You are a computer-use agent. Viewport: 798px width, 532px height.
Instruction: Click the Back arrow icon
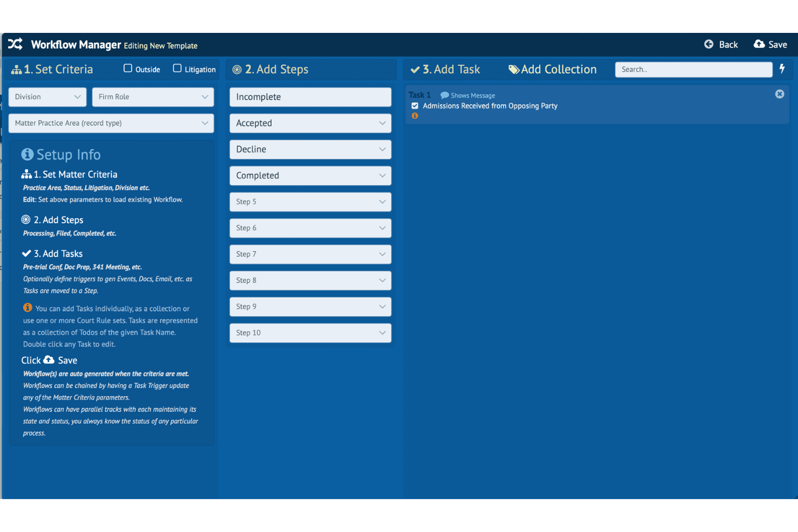tap(708, 44)
